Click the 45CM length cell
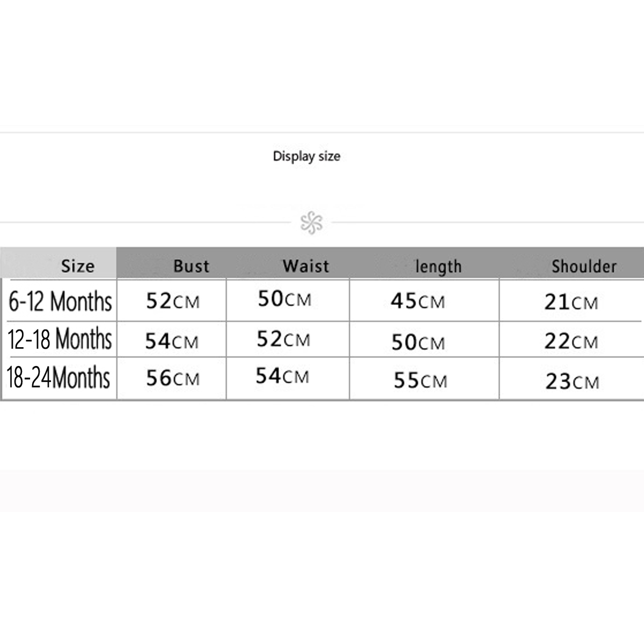Image resolution: width=644 pixels, height=644 pixels. pyautogui.click(x=418, y=301)
